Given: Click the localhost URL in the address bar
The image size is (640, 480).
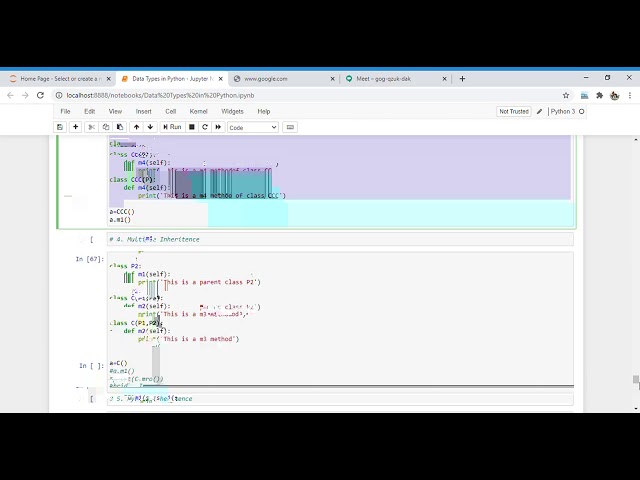Looking at the screenshot, I should click(x=160, y=96).
